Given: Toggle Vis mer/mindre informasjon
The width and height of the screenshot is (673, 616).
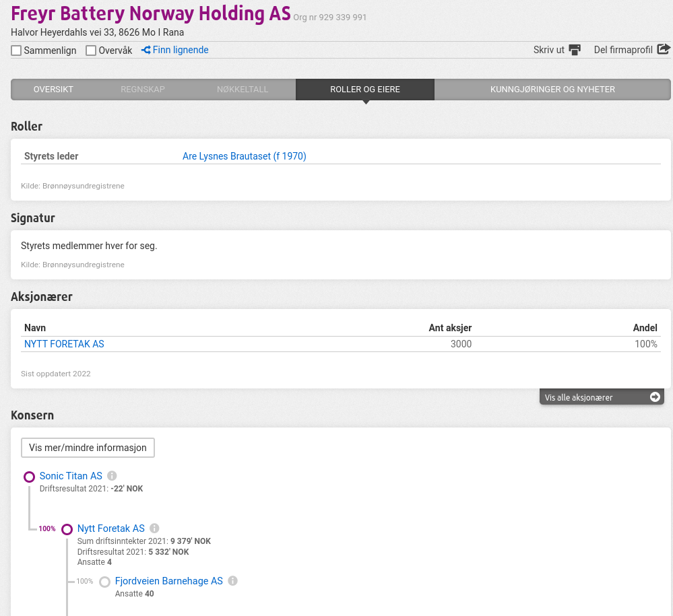Looking at the screenshot, I should click(x=88, y=448).
